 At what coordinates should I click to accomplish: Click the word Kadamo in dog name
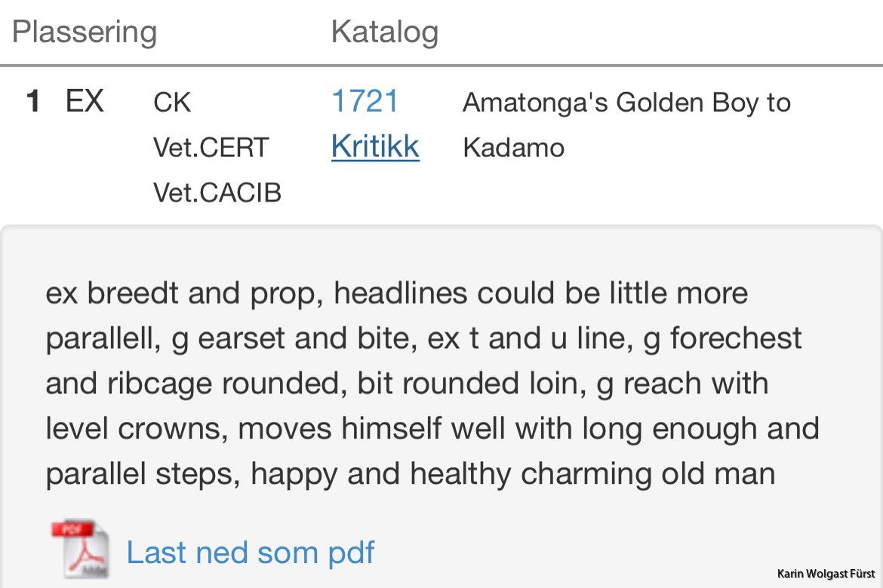click(513, 148)
